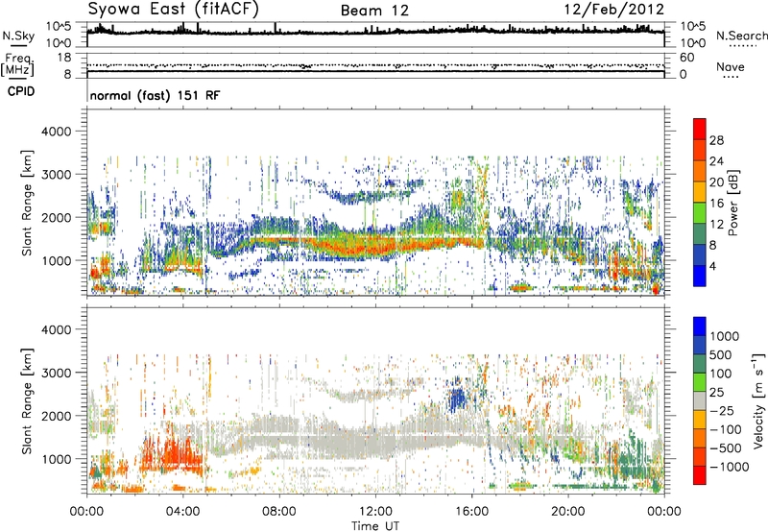Image resolution: width=768 pixels, height=532 pixels.
Task: Click the "Syowa East (fitACF)" plot title
Action: (x=174, y=9)
